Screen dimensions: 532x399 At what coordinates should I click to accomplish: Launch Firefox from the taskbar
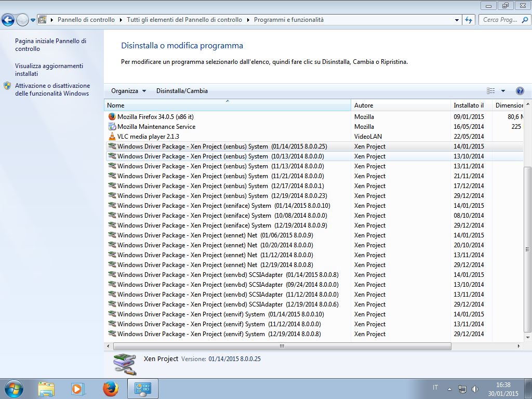(110, 388)
